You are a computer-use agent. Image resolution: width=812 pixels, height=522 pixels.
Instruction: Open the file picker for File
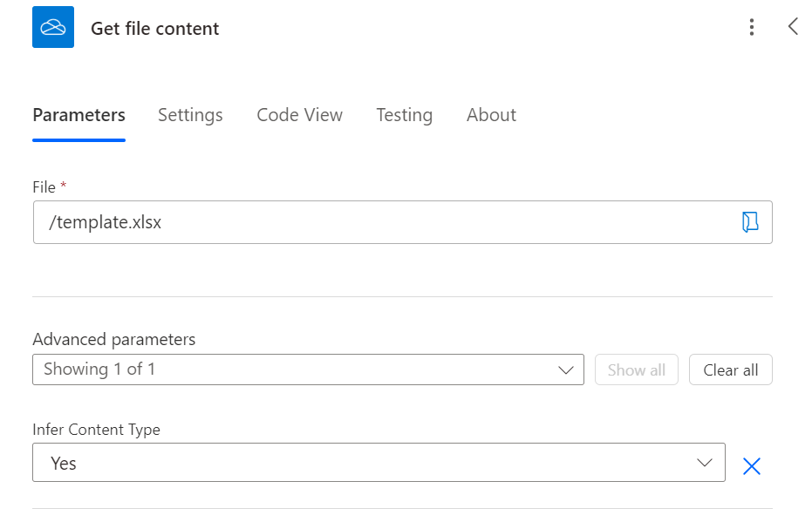click(749, 222)
